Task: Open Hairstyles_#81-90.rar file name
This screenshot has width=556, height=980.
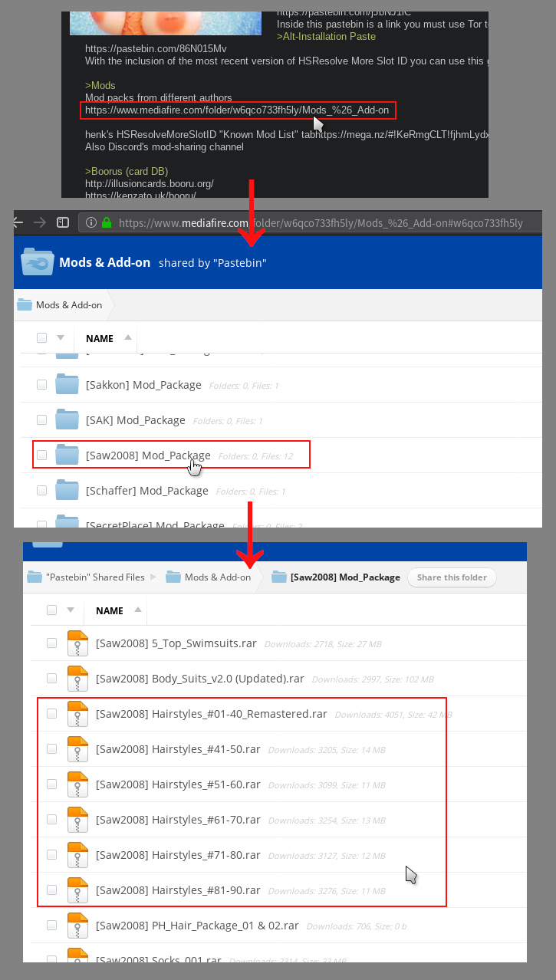Action: click(x=178, y=890)
